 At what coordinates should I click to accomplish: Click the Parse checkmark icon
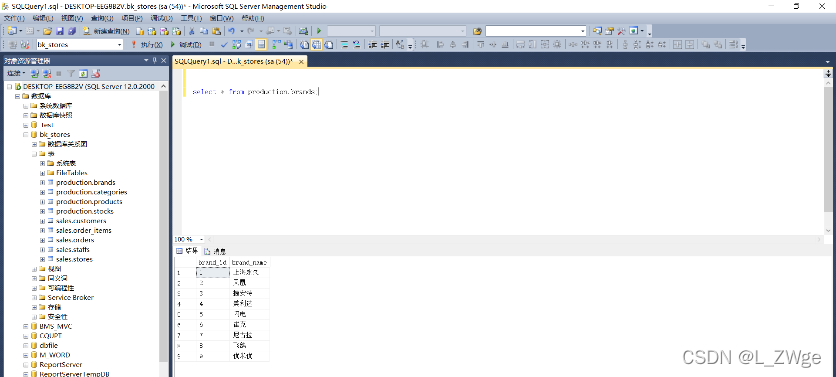pos(224,45)
